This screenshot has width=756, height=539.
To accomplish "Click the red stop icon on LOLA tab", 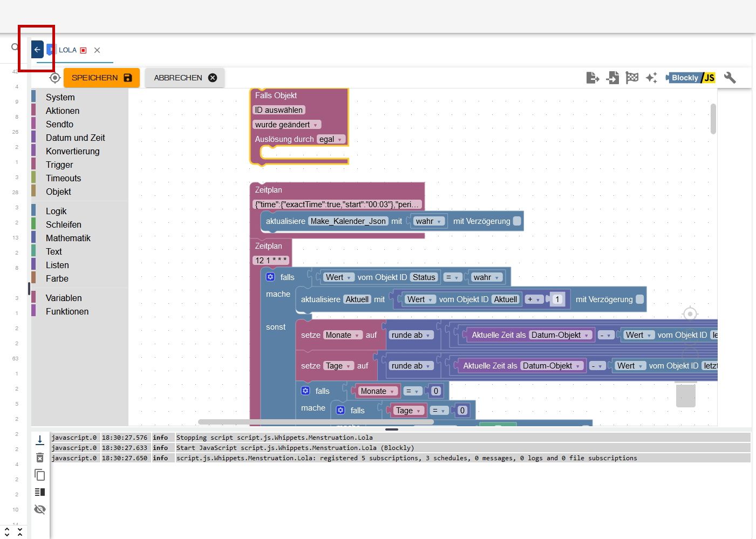I will coord(83,50).
